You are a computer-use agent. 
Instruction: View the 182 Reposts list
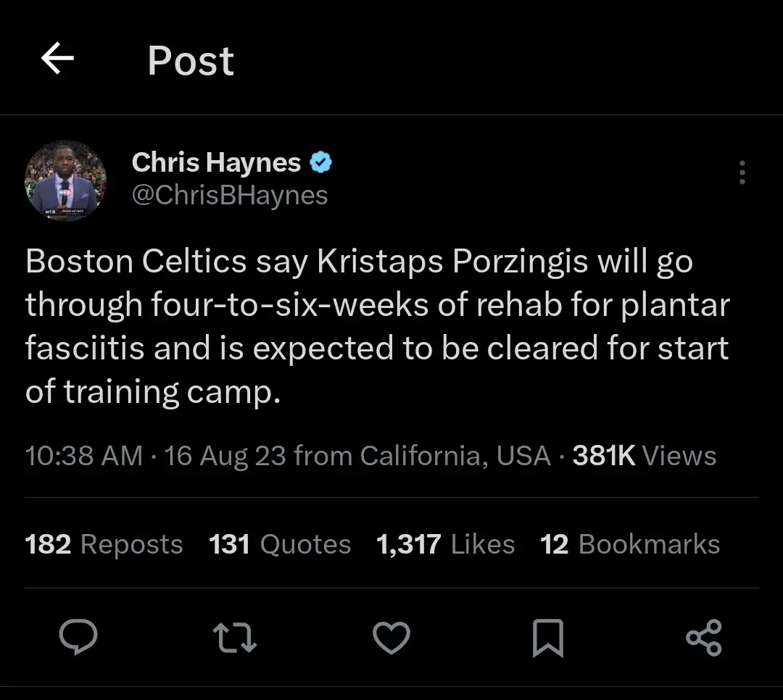pyautogui.click(x=104, y=544)
